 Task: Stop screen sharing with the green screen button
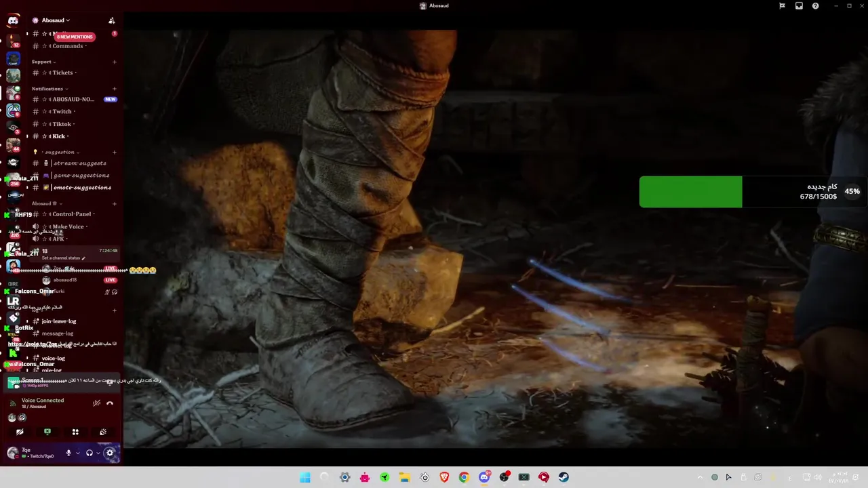point(47,432)
